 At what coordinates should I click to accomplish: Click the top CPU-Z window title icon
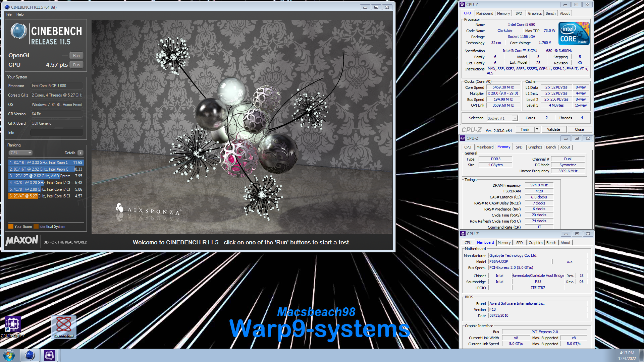pyautogui.click(x=462, y=4)
